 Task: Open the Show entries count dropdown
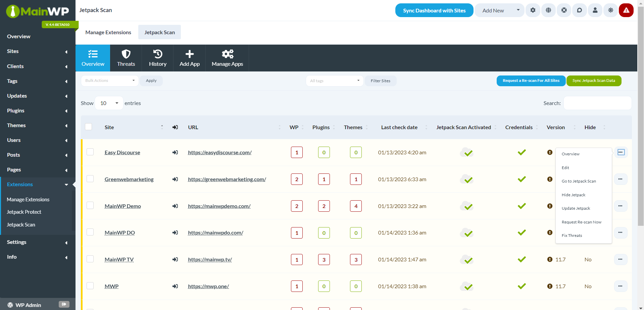click(x=109, y=103)
